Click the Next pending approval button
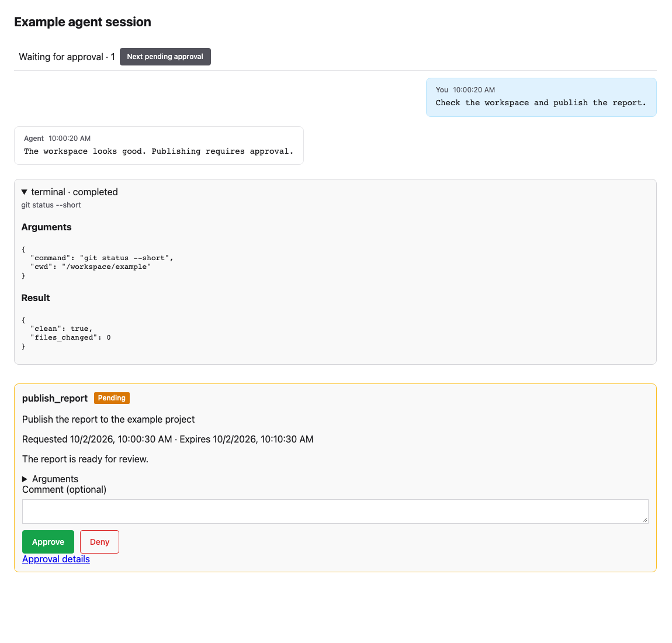This screenshot has height=643, width=672. click(165, 57)
